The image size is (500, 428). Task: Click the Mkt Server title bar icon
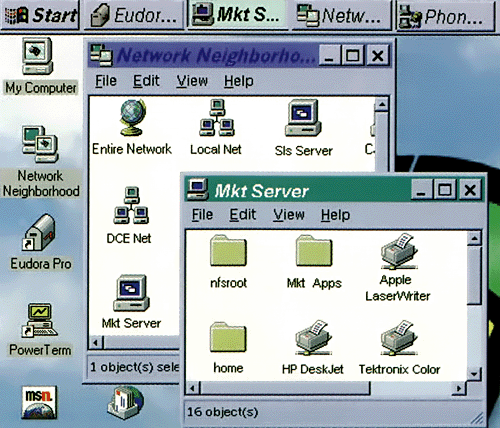198,189
